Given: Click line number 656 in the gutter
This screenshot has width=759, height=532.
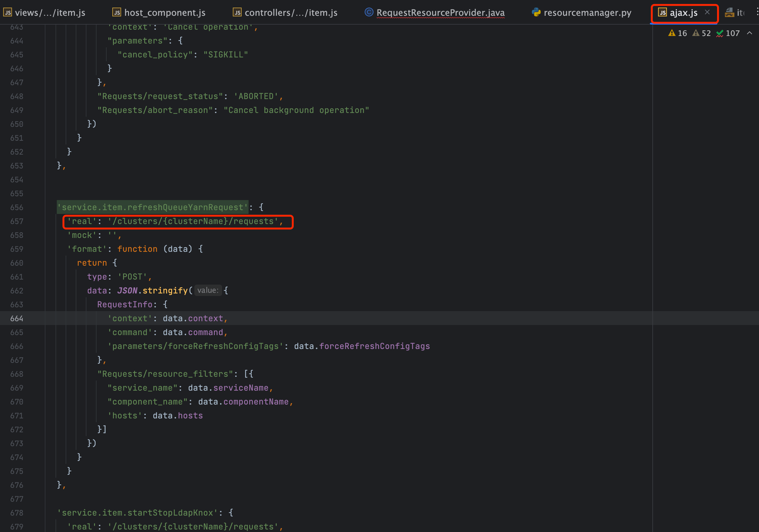Looking at the screenshot, I should (16, 207).
